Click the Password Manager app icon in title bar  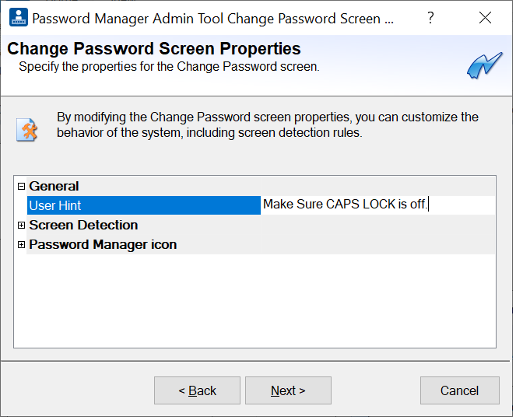[18, 18]
